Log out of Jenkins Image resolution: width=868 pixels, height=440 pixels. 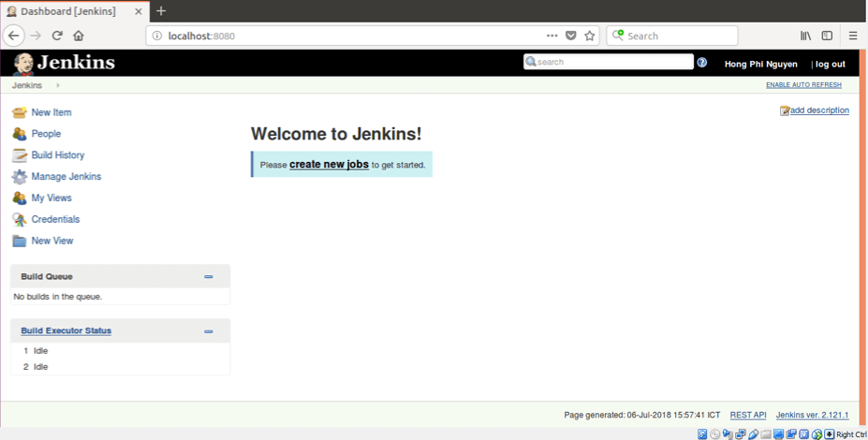tap(831, 65)
